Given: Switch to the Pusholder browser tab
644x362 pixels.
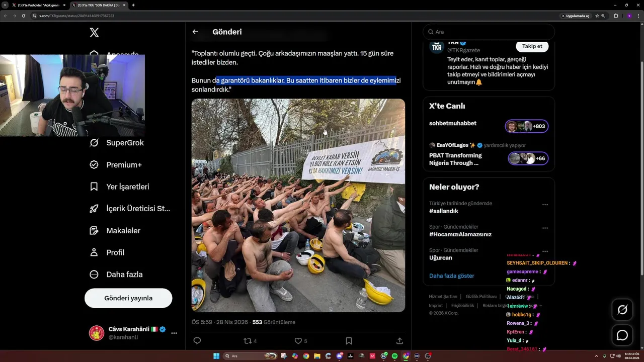Looking at the screenshot, I should [x=38, y=5].
